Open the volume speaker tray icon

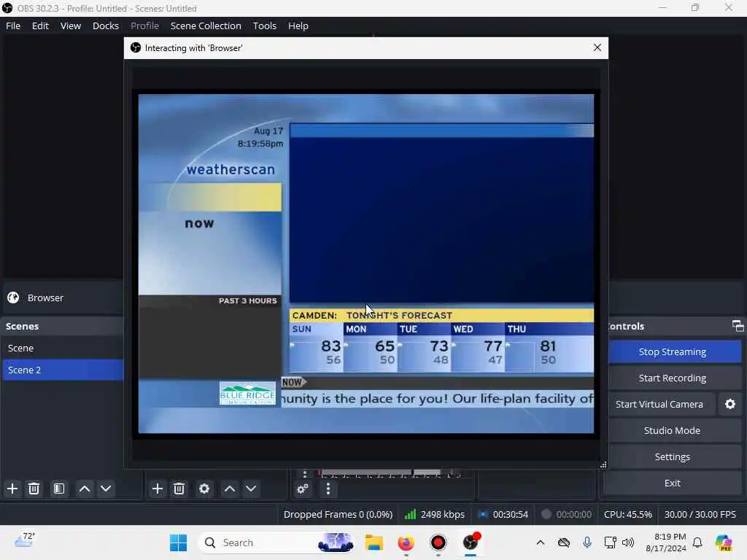628,542
